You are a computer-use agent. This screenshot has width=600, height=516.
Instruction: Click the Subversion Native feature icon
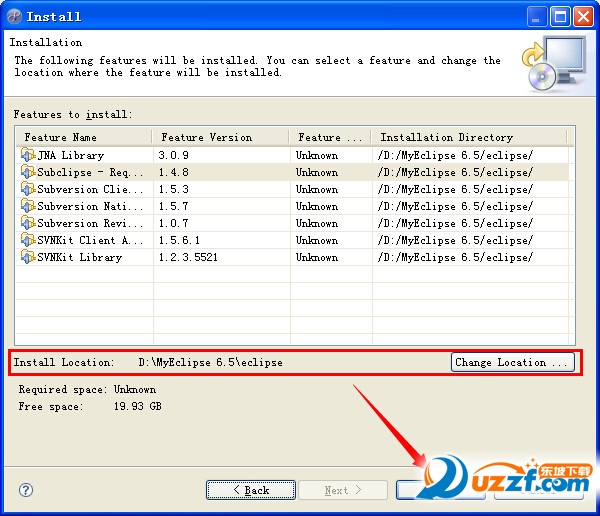coord(28,206)
